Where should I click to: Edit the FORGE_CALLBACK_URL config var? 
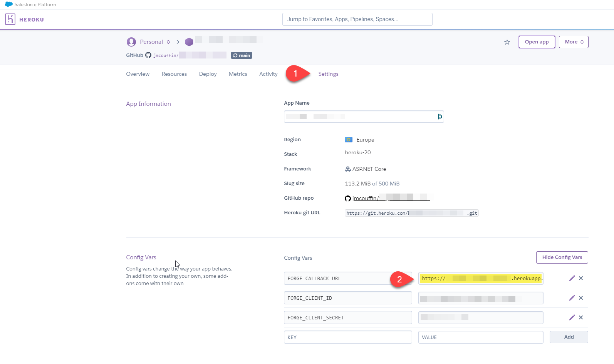[x=572, y=278]
